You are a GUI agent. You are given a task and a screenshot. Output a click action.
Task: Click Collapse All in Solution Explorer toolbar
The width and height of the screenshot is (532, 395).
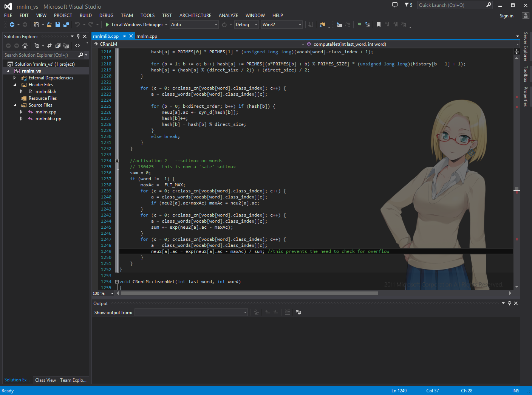(x=58, y=46)
